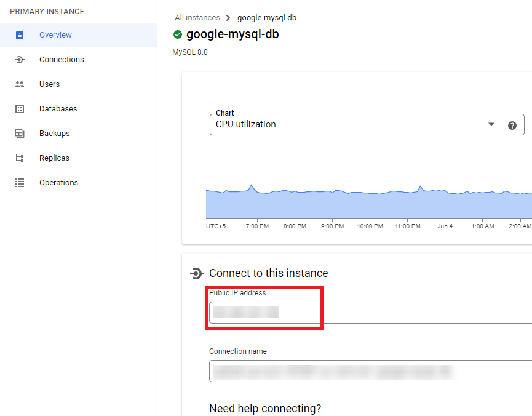
Task: Click the 10:00 PM axis label
Action: point(370,226)
